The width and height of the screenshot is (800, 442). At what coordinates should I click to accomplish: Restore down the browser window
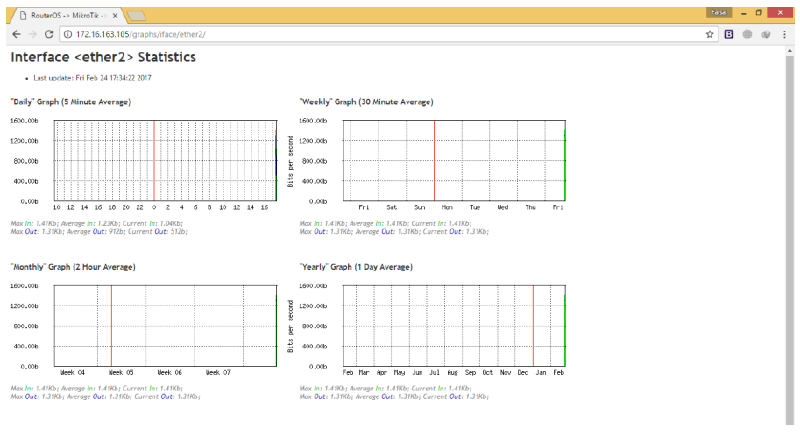pos(759,13)
